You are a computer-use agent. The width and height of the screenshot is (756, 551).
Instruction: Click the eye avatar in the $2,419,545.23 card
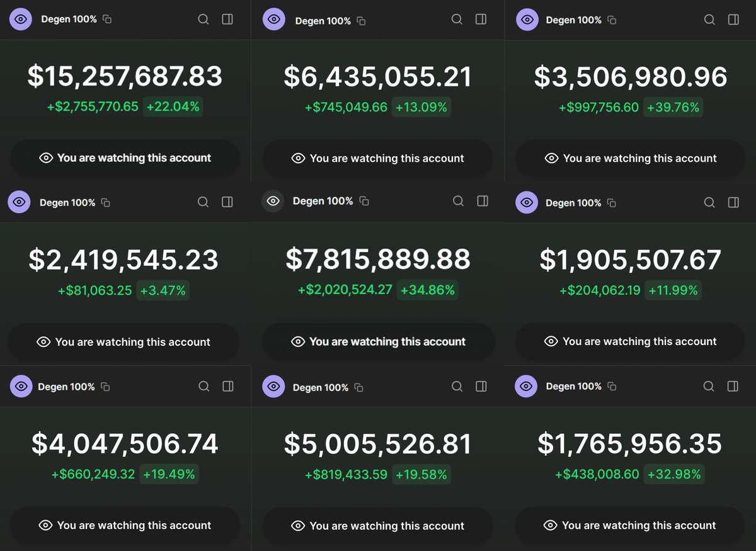pyautogui.click(x=19, y=202)
